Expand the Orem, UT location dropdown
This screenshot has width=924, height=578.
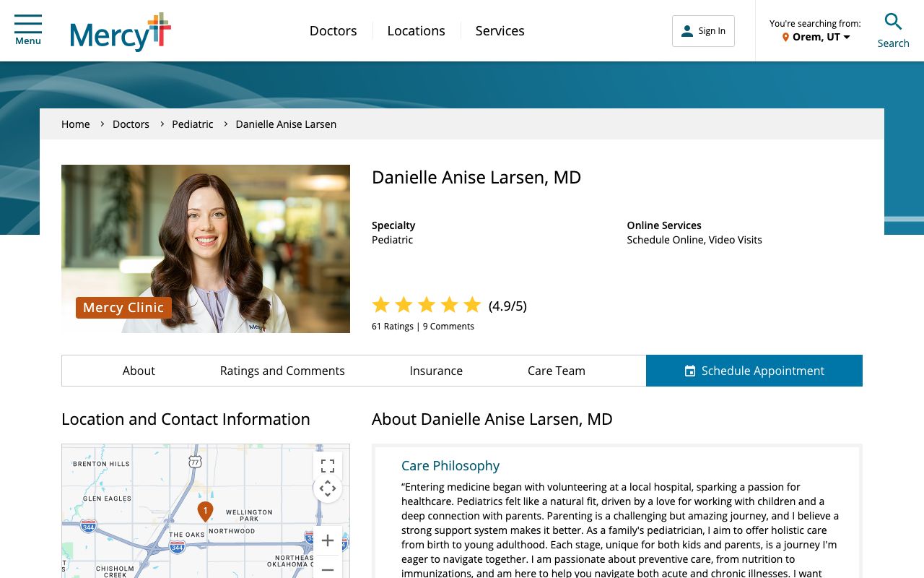(845, 37)
